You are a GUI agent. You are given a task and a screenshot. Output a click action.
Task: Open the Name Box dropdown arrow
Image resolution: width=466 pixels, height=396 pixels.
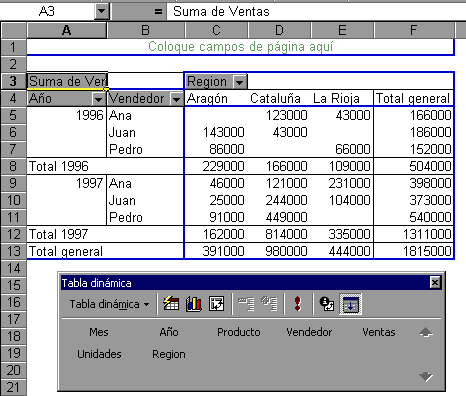tap(101, 12)
